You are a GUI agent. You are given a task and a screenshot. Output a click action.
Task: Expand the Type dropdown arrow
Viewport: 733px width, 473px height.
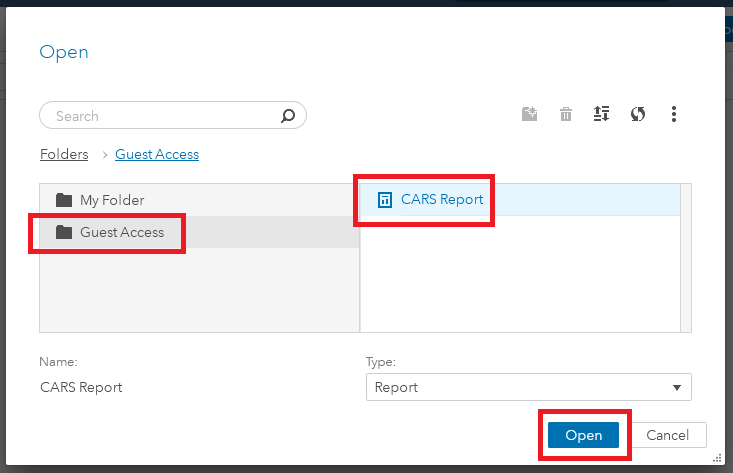tap(677, 387)
